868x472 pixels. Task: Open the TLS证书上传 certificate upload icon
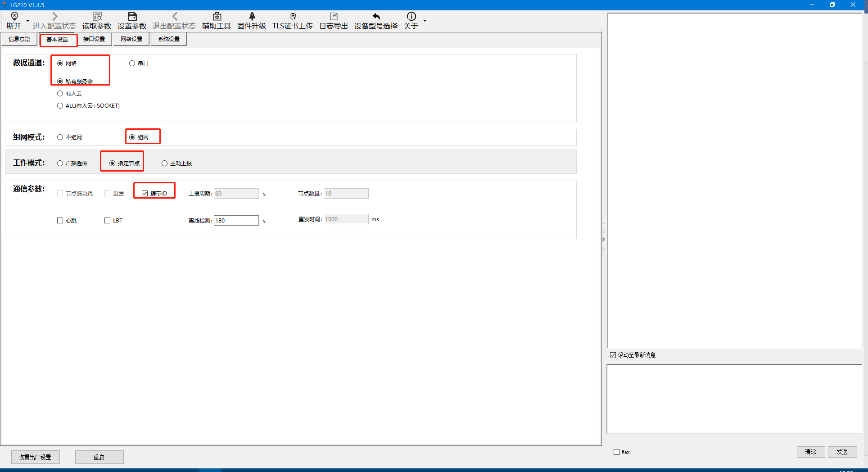[x=293, y=17]
